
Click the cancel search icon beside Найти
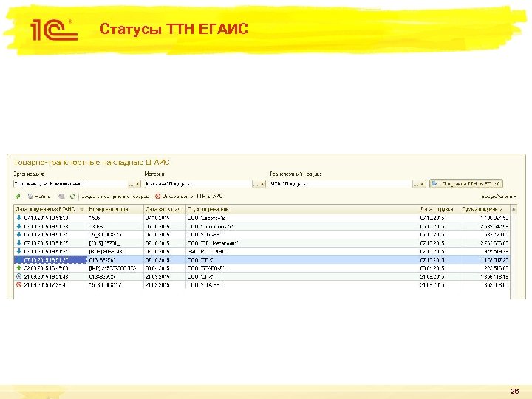(x=61, y=197)
